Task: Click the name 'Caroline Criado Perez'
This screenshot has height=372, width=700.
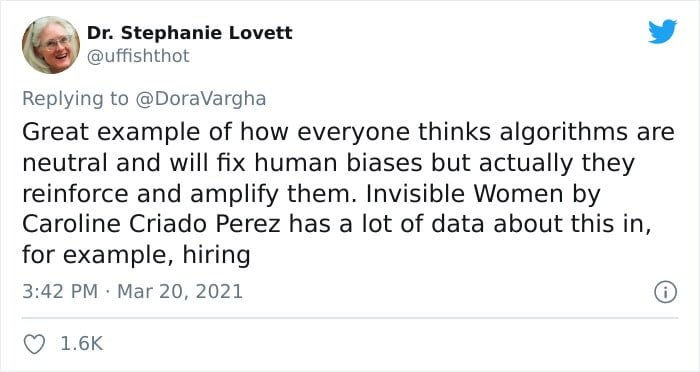Action: pyautogui.click(x=151, y=224)
